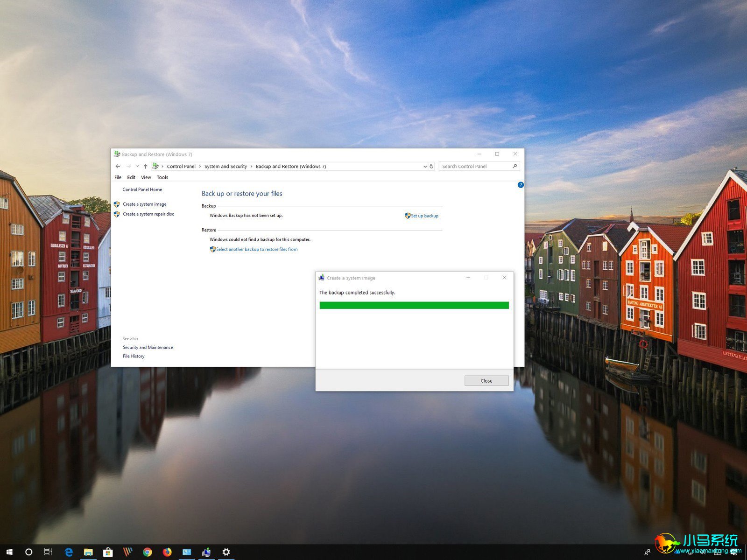Screen dimensions: 747x560
Task: Close the Backup and Restore window
Action: (515, 154)
